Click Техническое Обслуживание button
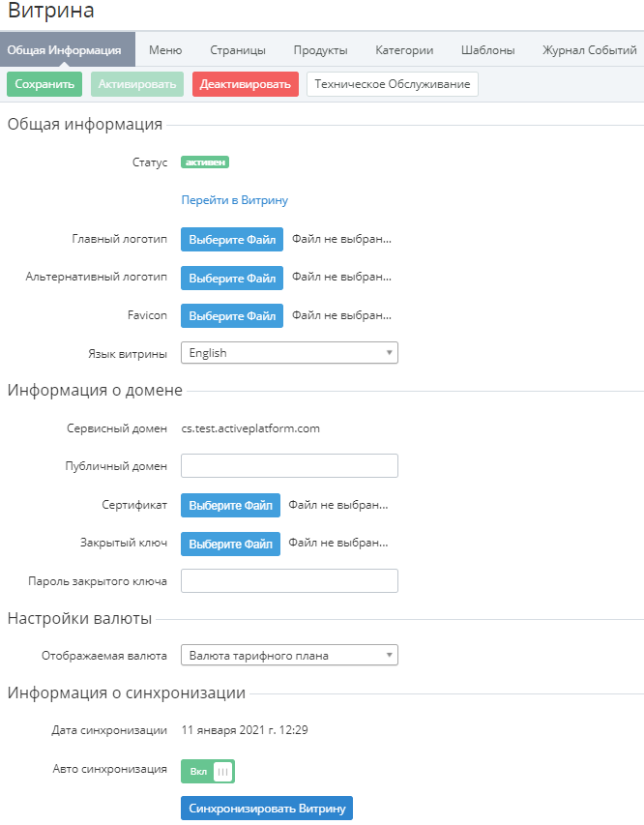Viewport: 644px width, 825px height. 393,84
